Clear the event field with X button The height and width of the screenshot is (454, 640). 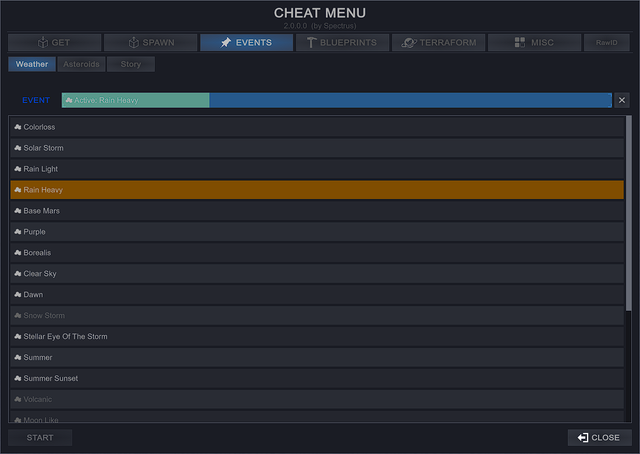coord(622,100)
